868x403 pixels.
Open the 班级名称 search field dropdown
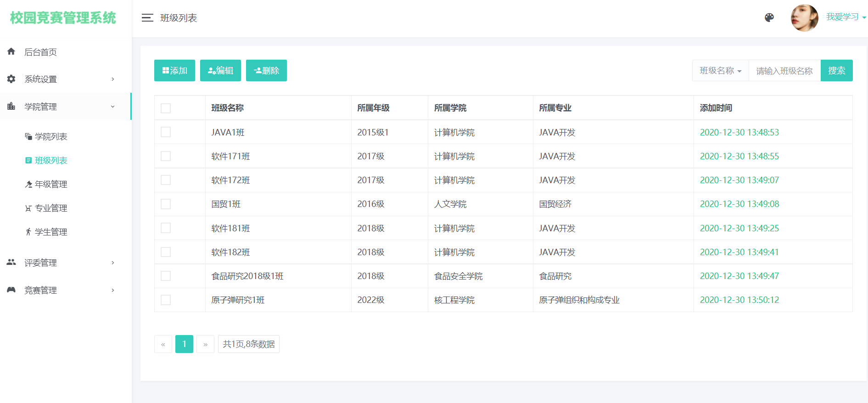720,71
